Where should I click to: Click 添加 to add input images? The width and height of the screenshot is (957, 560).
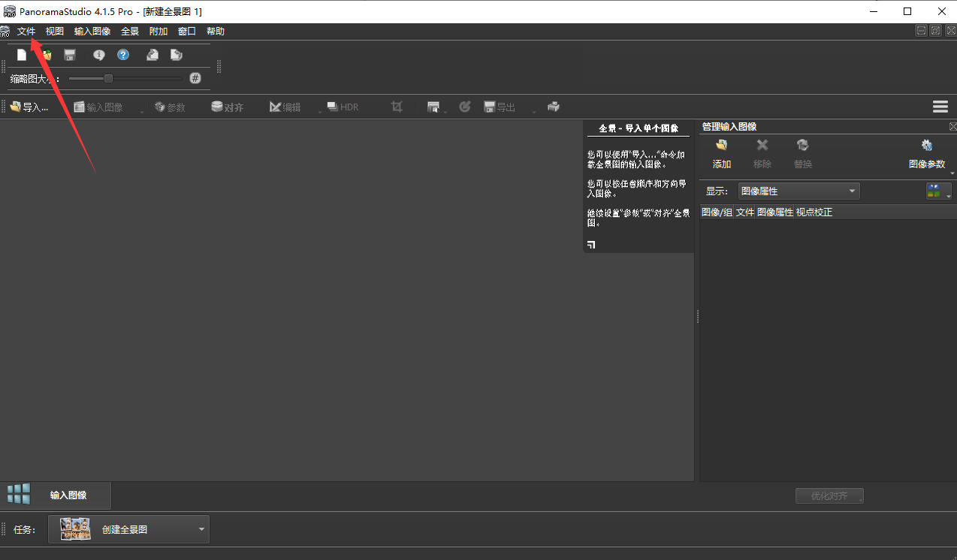point(721,153)
